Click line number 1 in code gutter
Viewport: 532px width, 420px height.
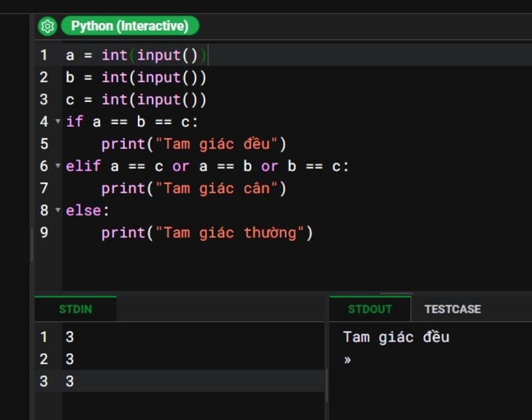pos(44,55)
